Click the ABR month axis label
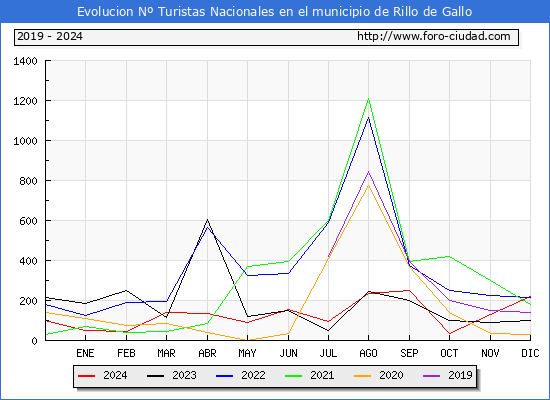This screenshot has height=400, width=550. tap(207, 353)
